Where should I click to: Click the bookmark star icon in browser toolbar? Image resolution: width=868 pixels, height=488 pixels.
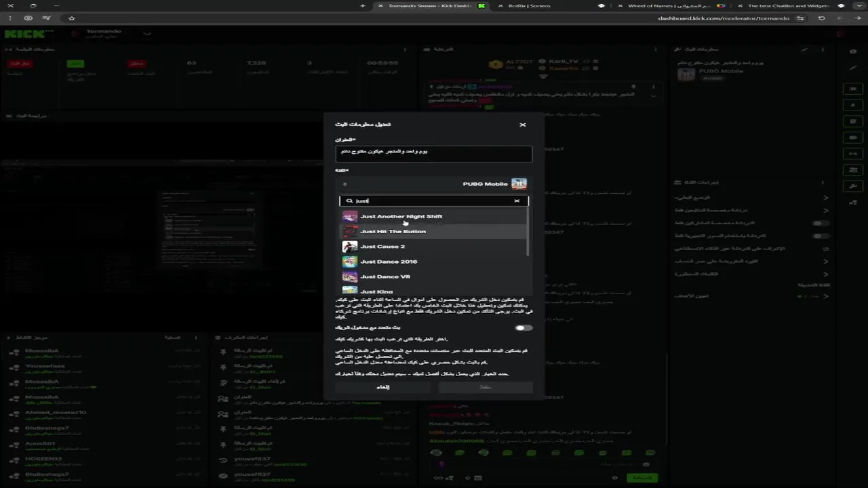pyautogui.click(x=71, y=18)
